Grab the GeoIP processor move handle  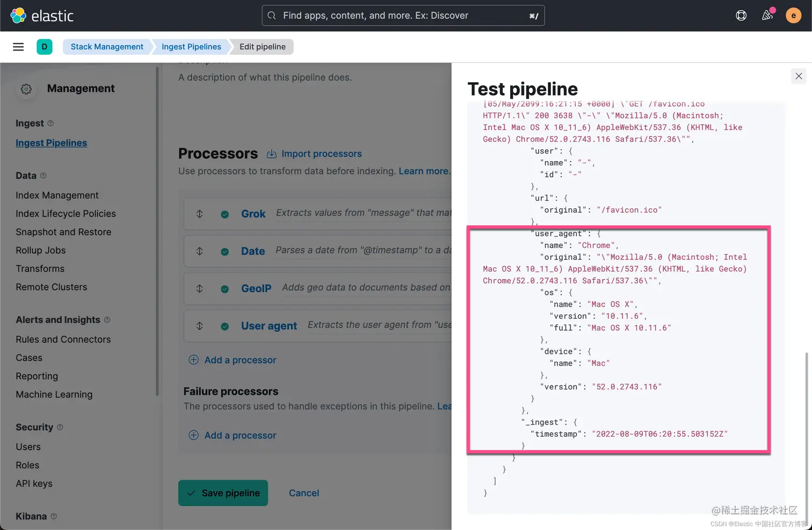tap(199, 288)
